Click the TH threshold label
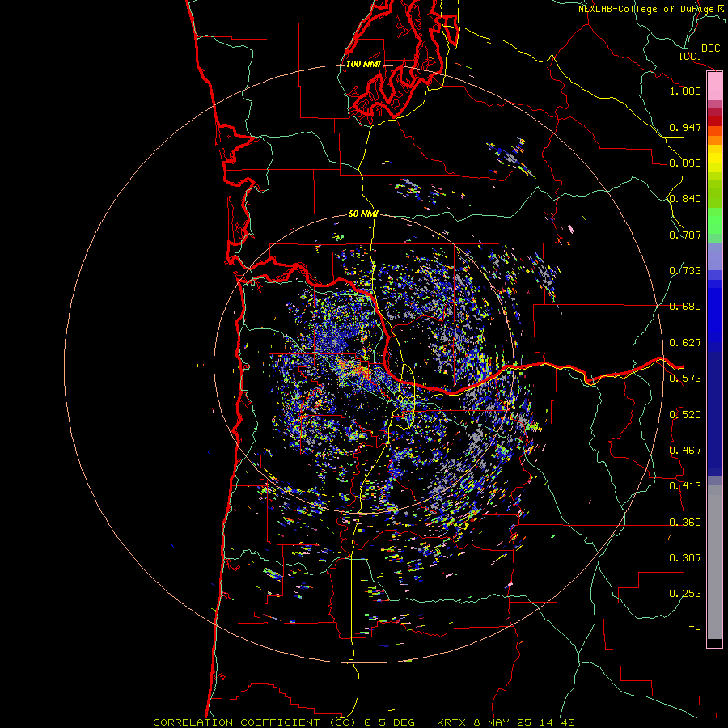Screen dimensions: 728x728 (695, 630)
